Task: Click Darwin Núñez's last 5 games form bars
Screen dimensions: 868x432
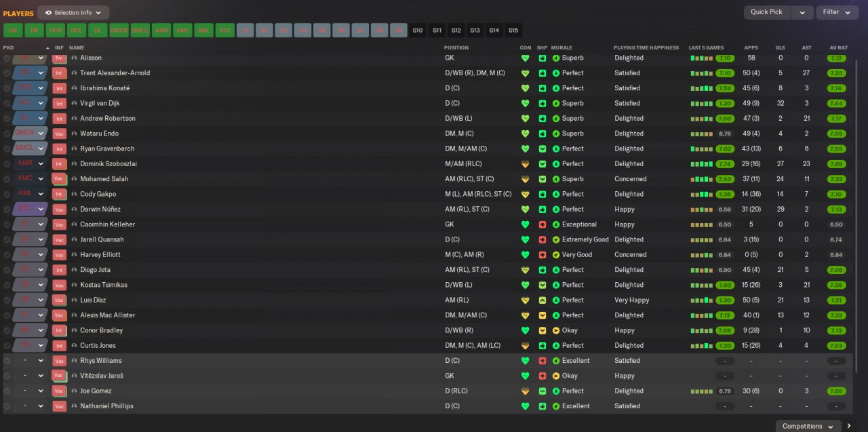Action: 702,210
